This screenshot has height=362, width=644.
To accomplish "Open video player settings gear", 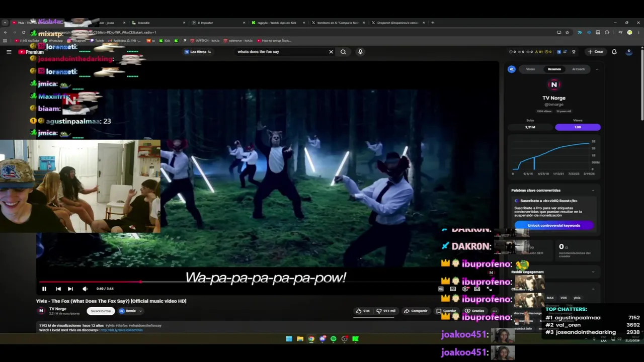I will pos(465,289).
